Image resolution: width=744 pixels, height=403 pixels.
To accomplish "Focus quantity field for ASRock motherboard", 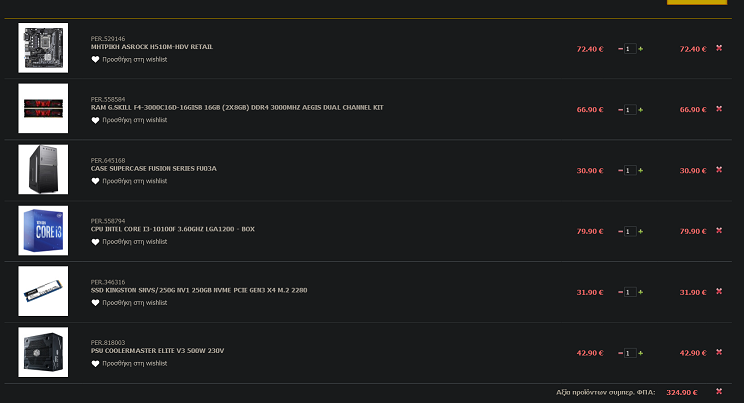I will point(630,49).
